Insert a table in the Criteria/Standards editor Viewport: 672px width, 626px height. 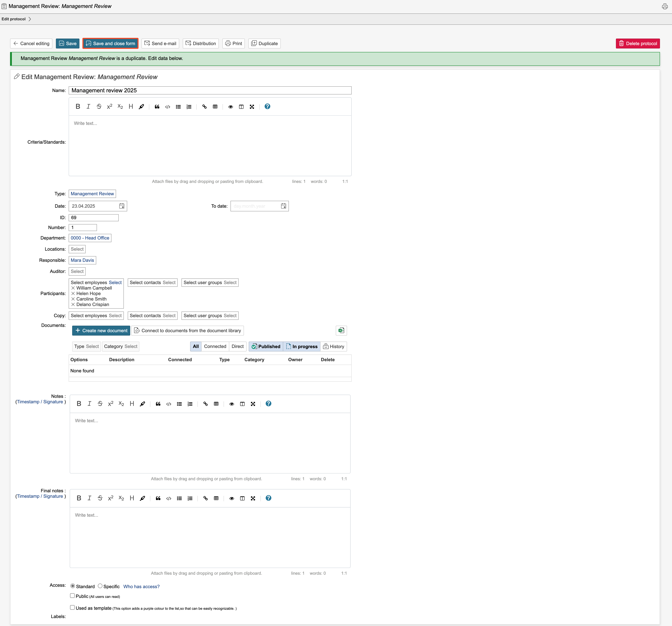pyautogui.click(x=215, y=107)
